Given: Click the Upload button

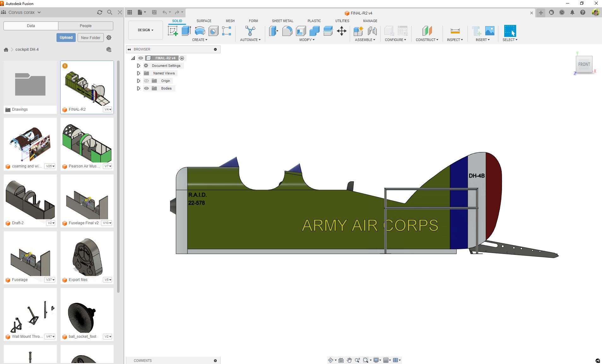Looking at the screenshot, I should 66,37.
